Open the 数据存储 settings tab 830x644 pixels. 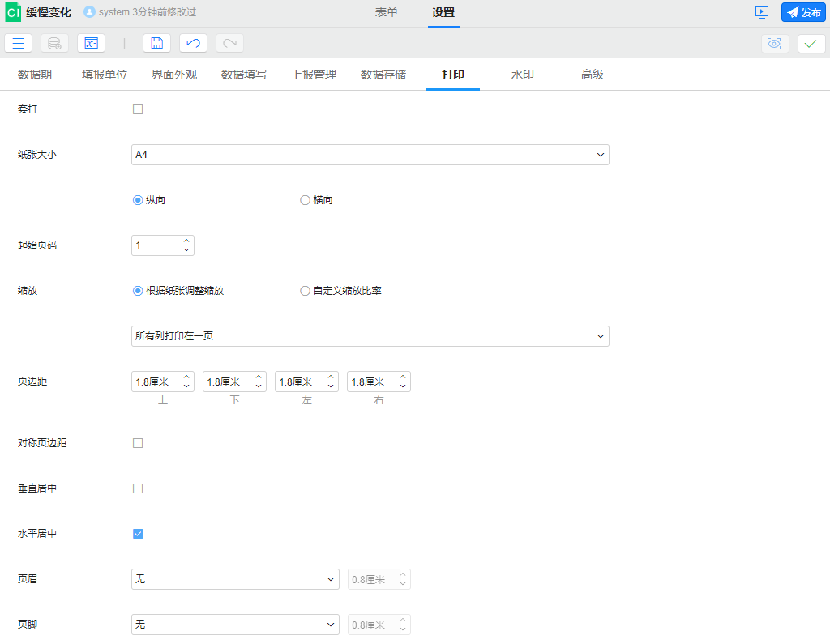pos(383,75)
